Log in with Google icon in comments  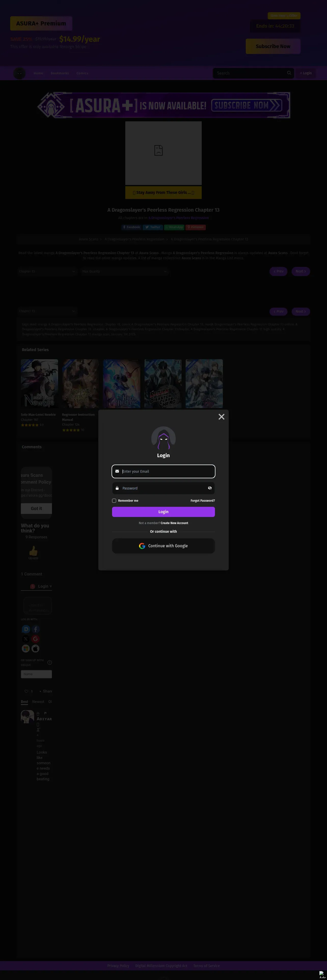coord(35,639)
